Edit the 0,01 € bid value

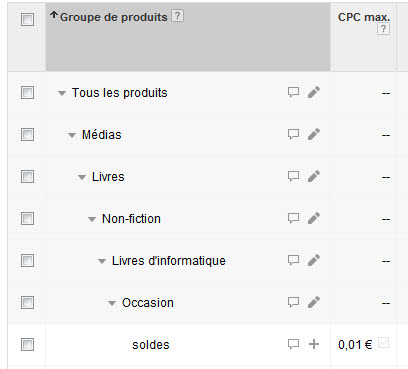tap(355, 345)
